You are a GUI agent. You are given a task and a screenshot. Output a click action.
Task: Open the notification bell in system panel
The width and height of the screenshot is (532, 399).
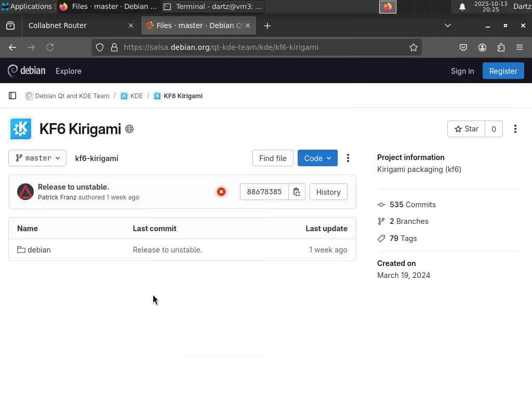[462, 7]
